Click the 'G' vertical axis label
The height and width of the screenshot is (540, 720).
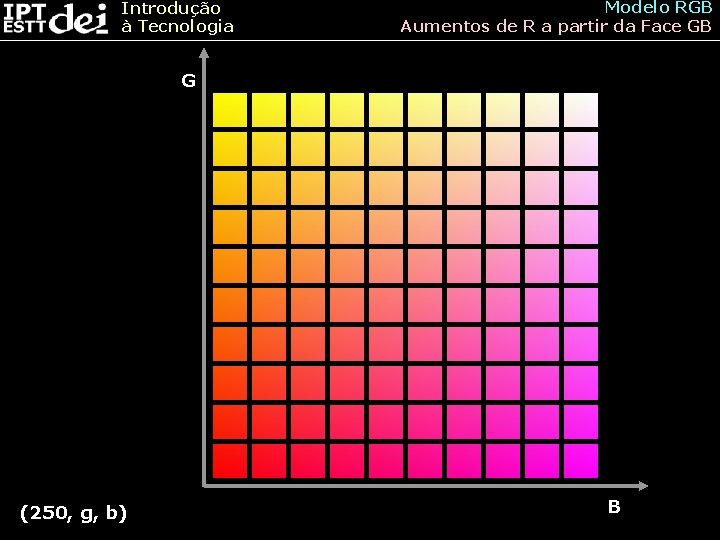[188, 81]
